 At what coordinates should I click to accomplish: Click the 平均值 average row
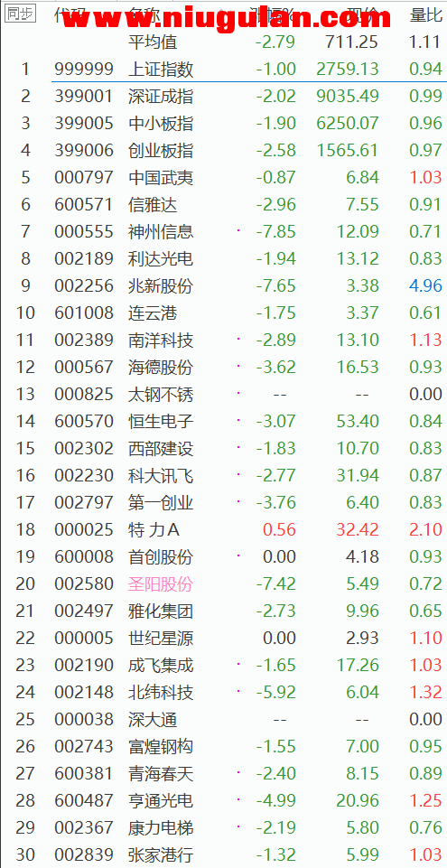pos(224,42)
